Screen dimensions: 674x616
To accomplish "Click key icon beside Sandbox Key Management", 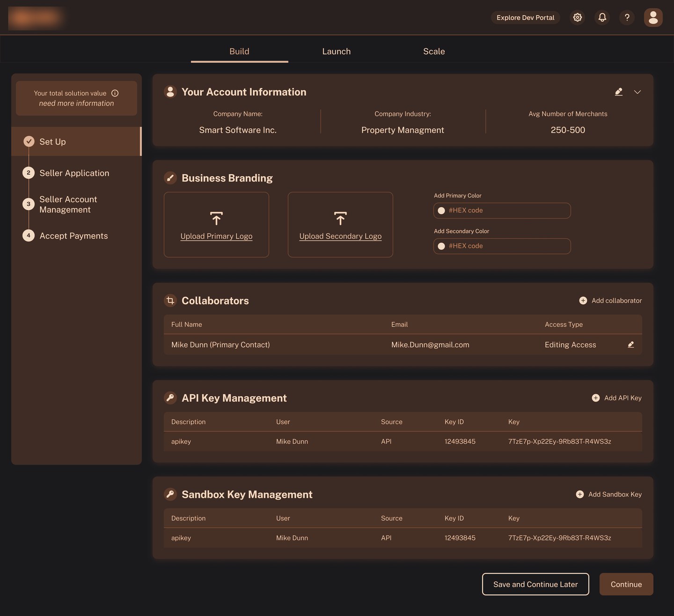I will [170, 494].
